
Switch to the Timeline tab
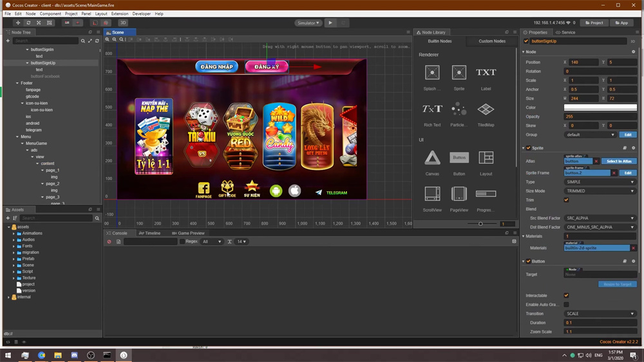click(152, 233)
